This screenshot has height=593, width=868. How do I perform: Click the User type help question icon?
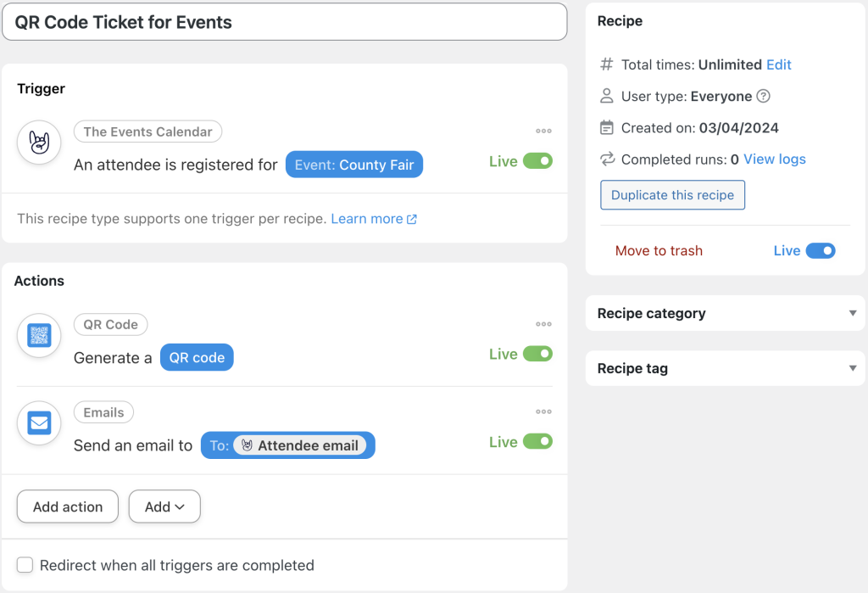click(x=763, y=97)
